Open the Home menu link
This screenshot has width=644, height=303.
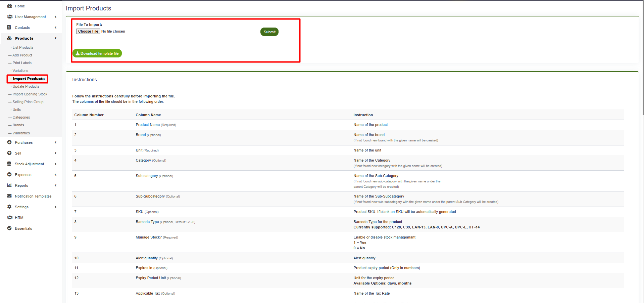pos(20,6)
